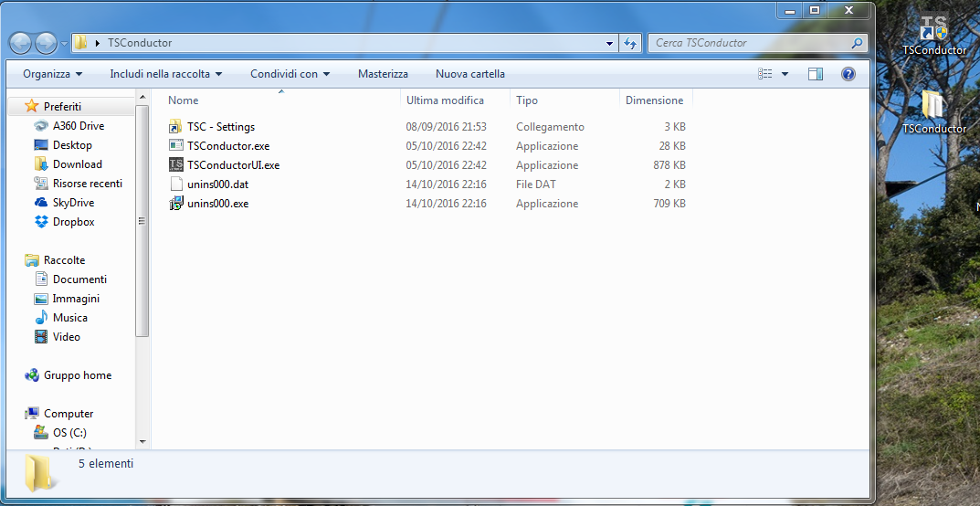Open Musica library in sidebar

tap(70, 318)
